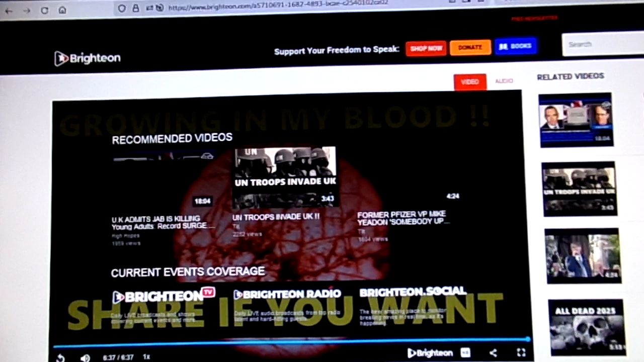Image resolution: width=644 pixels, height=362 pixels.
Task: Reload the page with the browser refresh icon
Action: tap(44, 10)
